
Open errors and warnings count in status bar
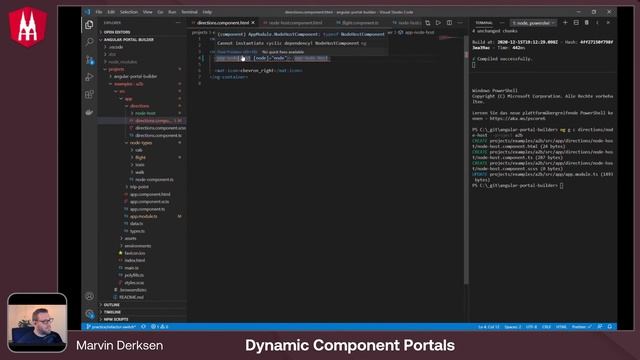(160, 327)
